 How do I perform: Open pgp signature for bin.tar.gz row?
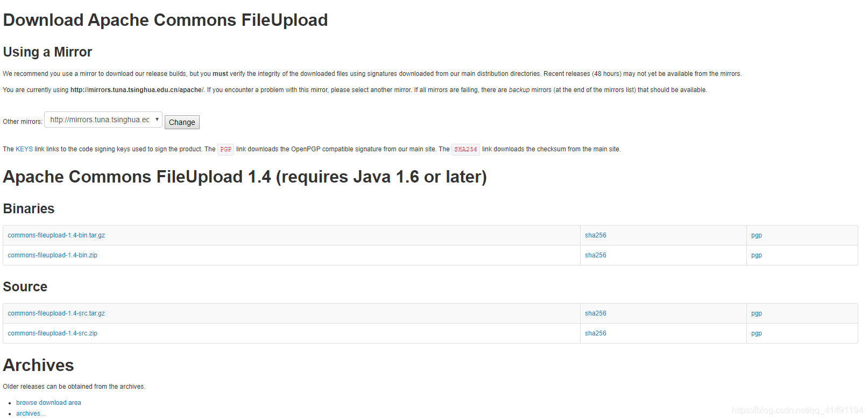click(x=757, y=235)
